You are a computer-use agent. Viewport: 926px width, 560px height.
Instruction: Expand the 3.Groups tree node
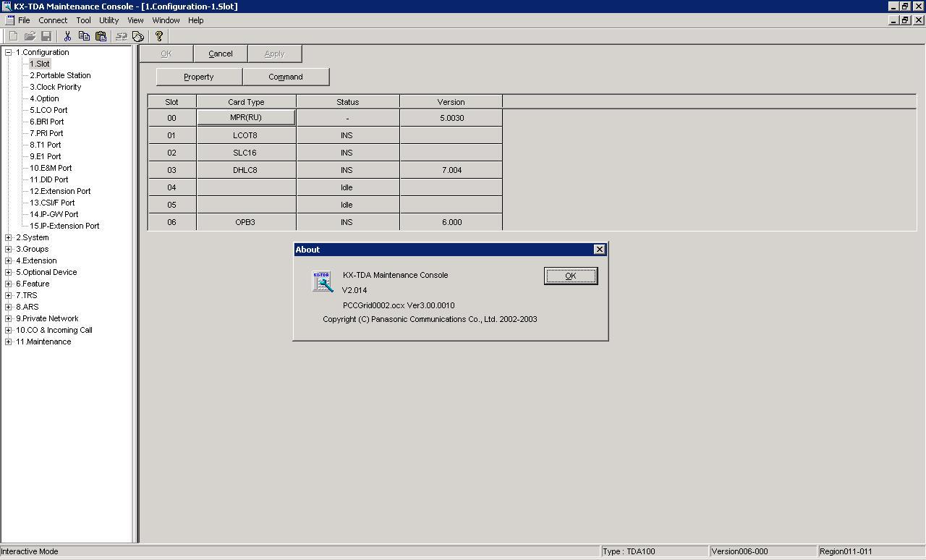[9, 249]
